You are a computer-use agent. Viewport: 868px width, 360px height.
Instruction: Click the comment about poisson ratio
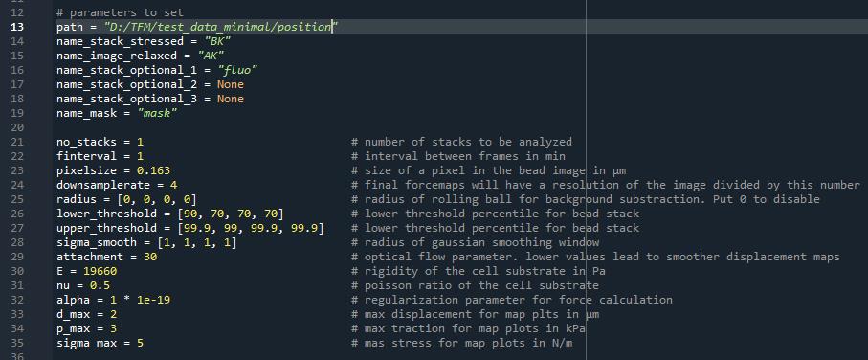pos(475,285)
